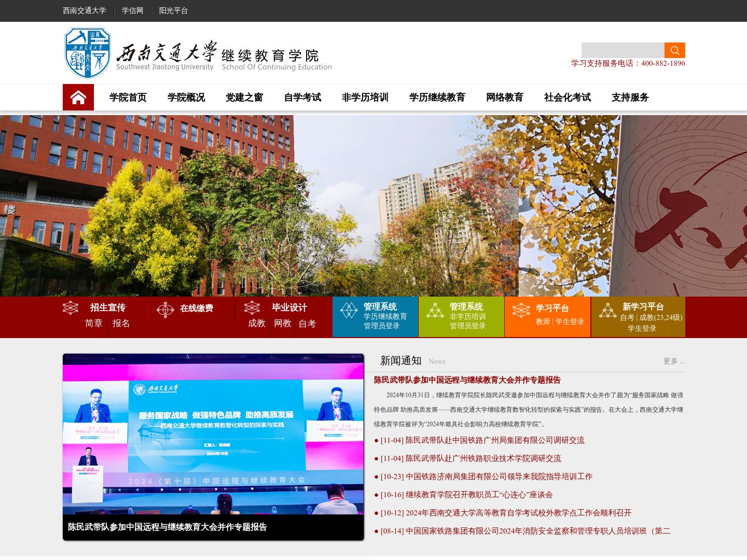Open the 学院首页 menu item

[128, 97]
